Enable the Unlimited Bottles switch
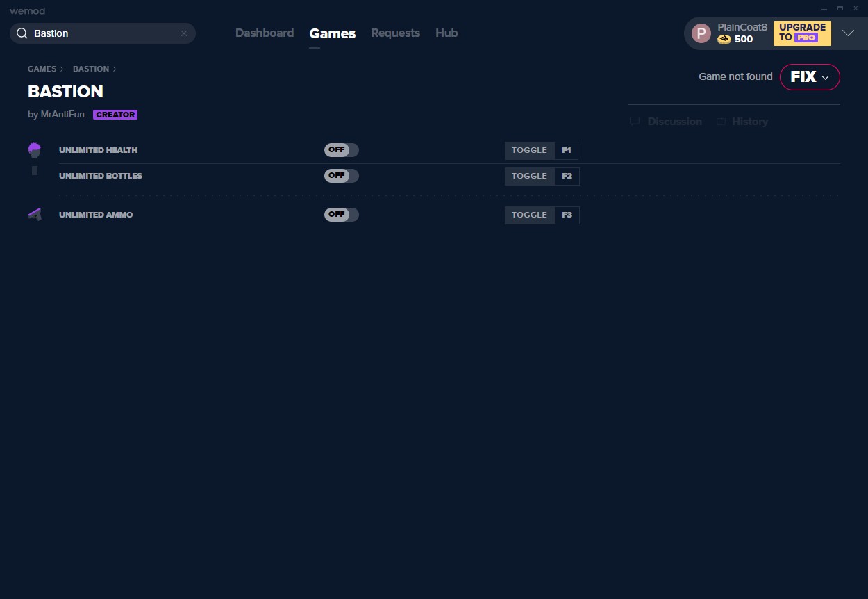 (x=342, y=176)
